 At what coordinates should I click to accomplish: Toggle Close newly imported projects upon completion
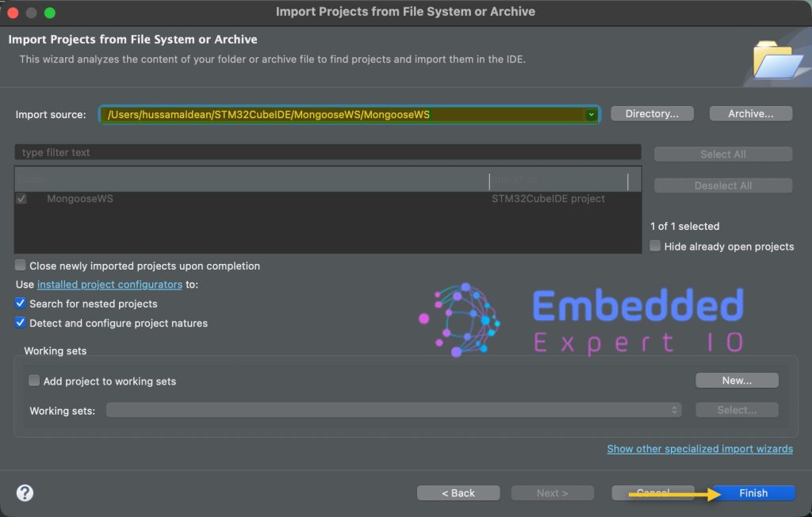[x=21, y=266]
